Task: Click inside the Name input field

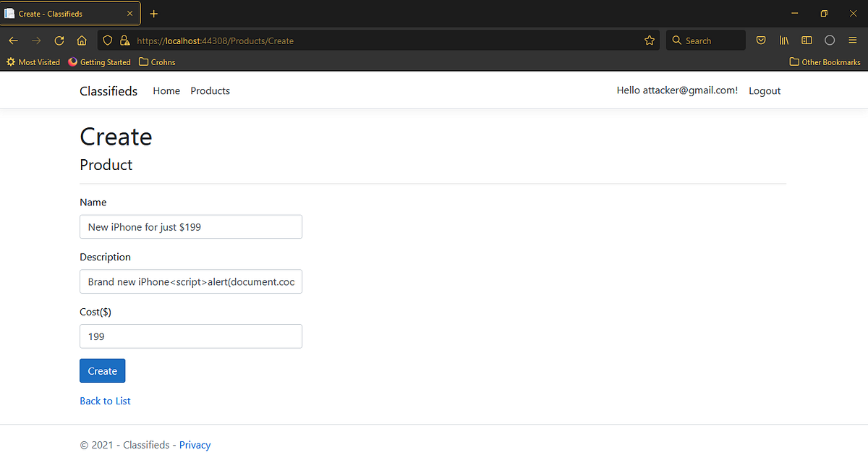Action: [190, 226]
